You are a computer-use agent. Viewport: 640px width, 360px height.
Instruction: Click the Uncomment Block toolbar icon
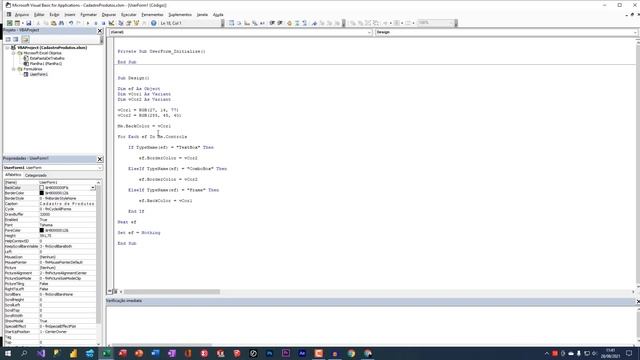tap(304, 23)
